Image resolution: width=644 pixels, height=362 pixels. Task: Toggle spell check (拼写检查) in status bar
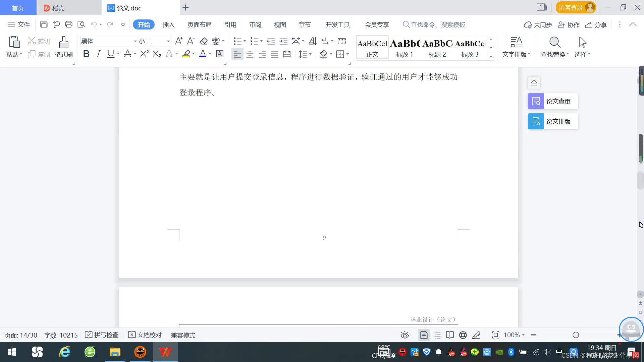click(x=102, y=335)
